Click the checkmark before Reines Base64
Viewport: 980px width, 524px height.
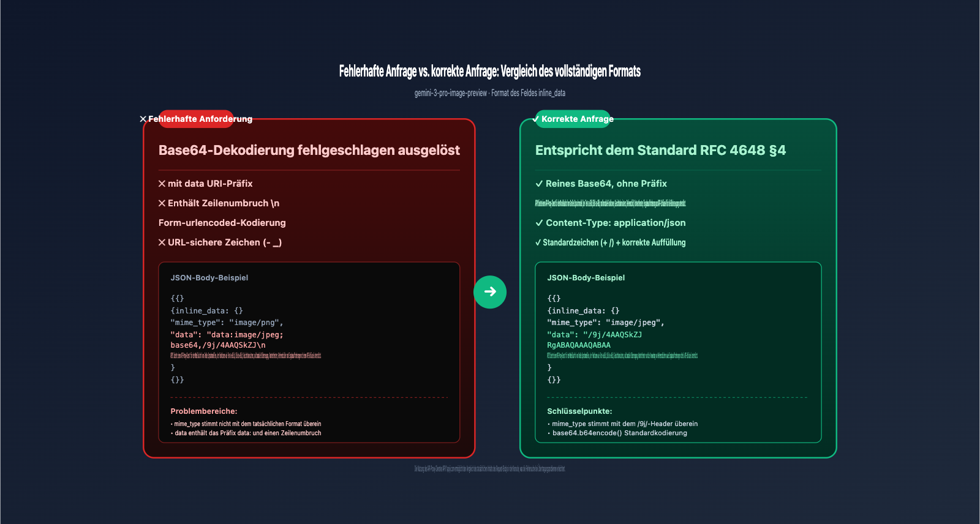(x=539, y=184)
